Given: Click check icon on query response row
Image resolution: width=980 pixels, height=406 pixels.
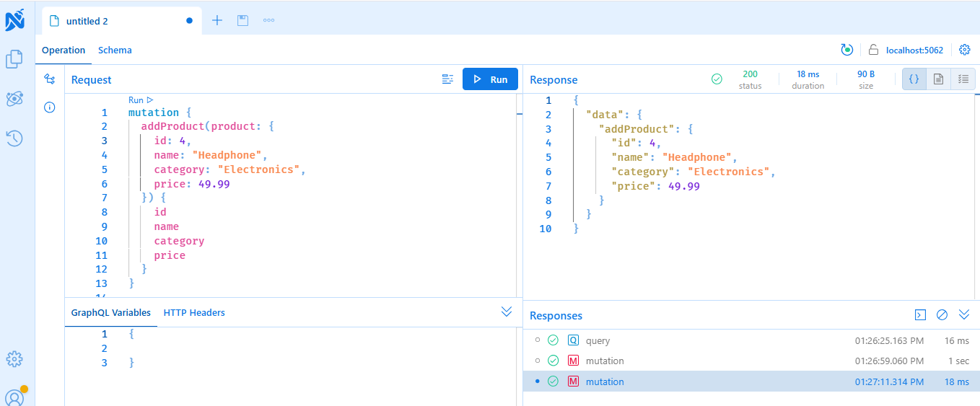Looking at the screenshot, I should point(553,340).
